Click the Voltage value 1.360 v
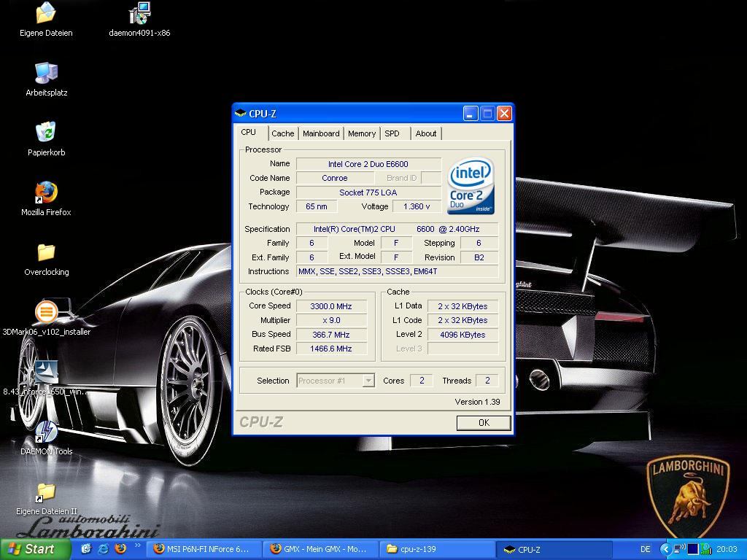Image resolution: width=747 pixels, height=560 pixels. coord(417,206)
